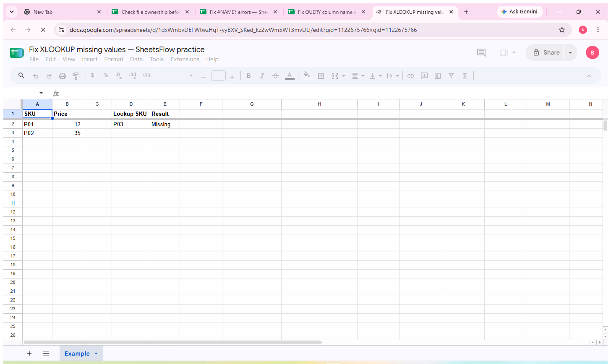Open the Extensions menu
Screen dimensions: 611x364
coord(185,59)
